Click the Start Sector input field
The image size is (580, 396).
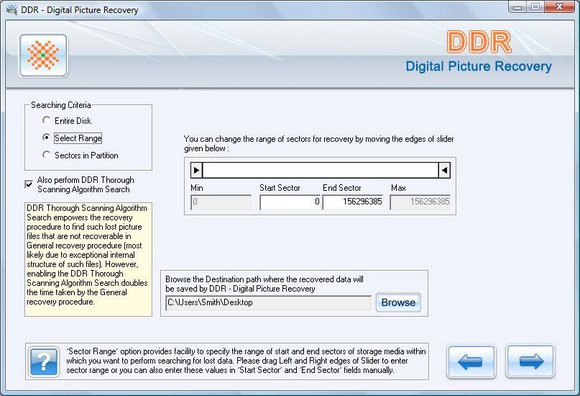tap(290, 202)
